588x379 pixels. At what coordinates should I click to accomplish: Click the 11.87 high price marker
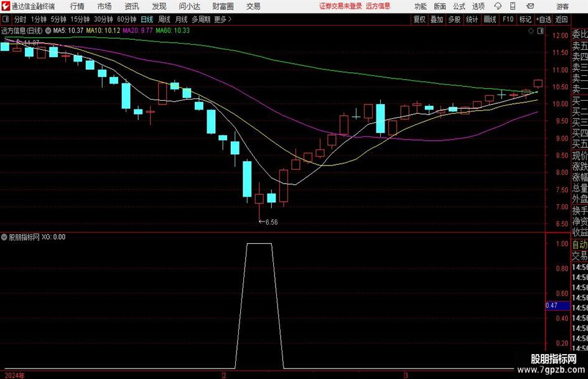click(x=31, y=43)
